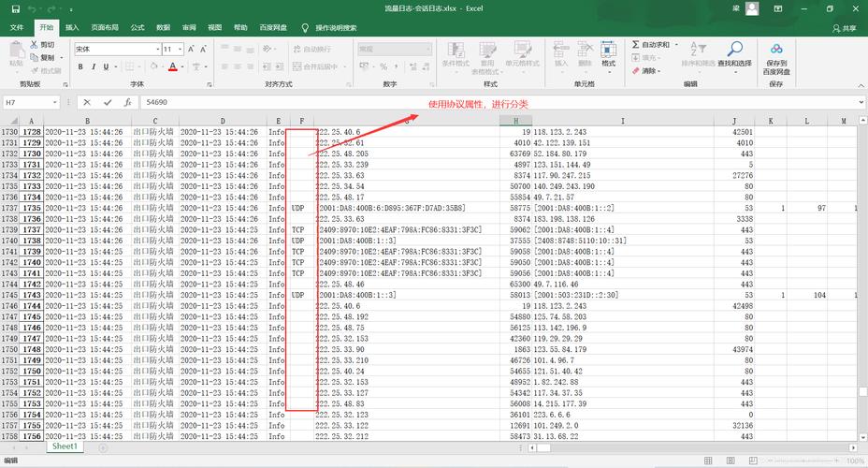Click the Insert cells (插入) icon
Screen dimensions: 868x468
point(561,50)
